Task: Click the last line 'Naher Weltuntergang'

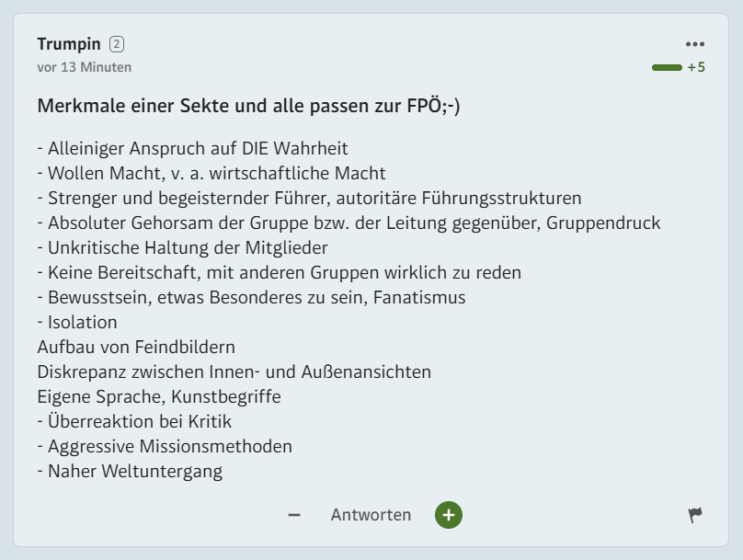Action: (130, 471)
